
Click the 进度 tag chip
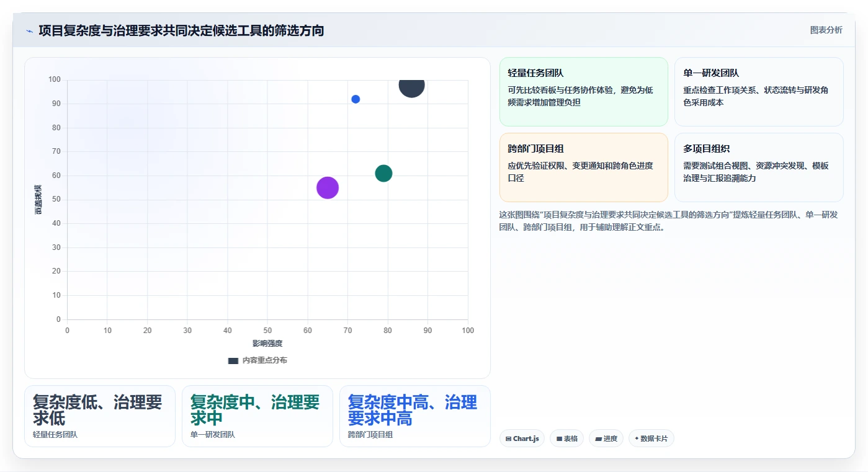pyautogui.click(x=606, y=439)
